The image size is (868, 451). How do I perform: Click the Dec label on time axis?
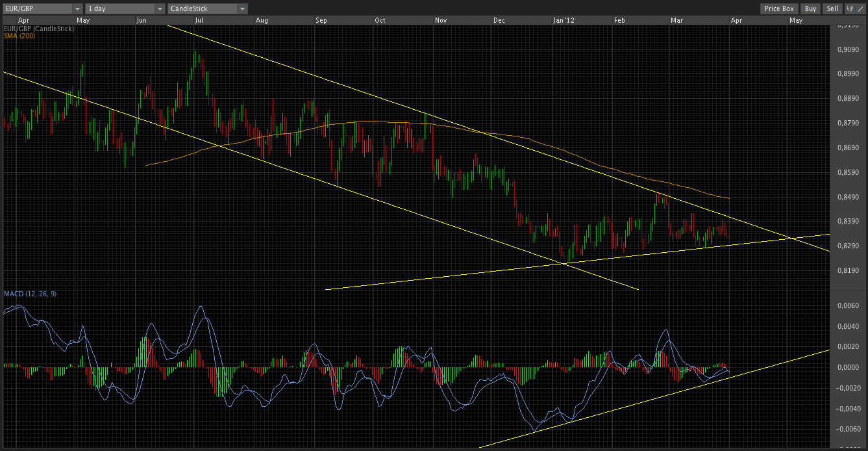(x=499, y=20)
